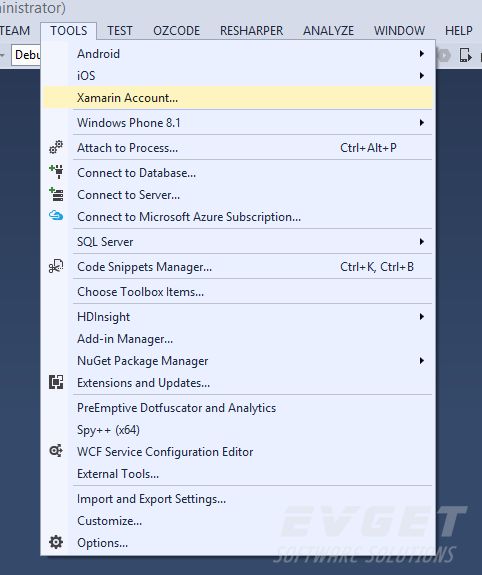Open the Debug configuration dropdown
This screenshot has width=482, height=575.
click(x=26, y=55)
